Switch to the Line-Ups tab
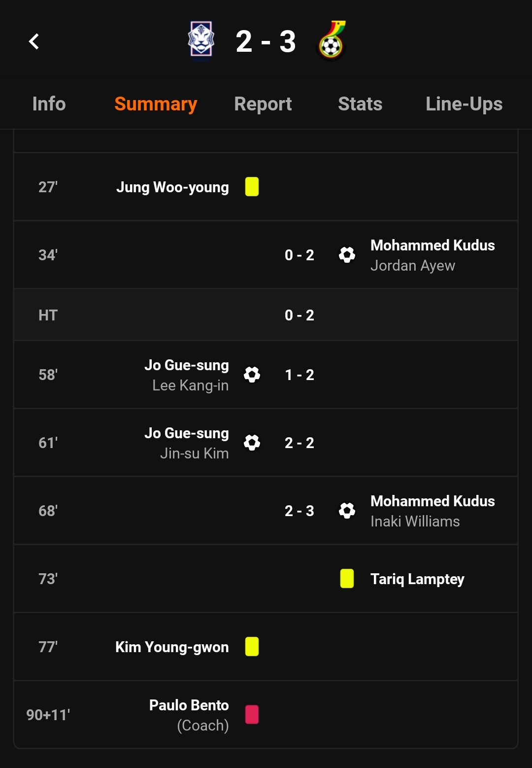This screenshot has height=768, width=532. [x=464, y=104]
